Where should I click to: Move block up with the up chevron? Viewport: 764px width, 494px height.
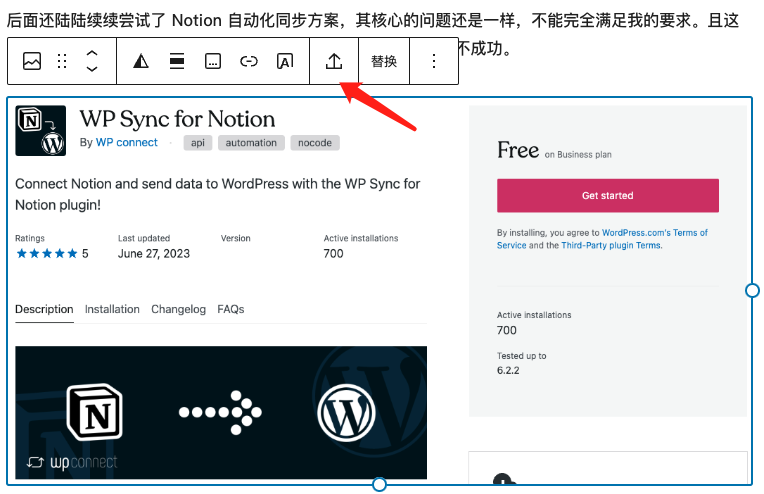[92, 53]
